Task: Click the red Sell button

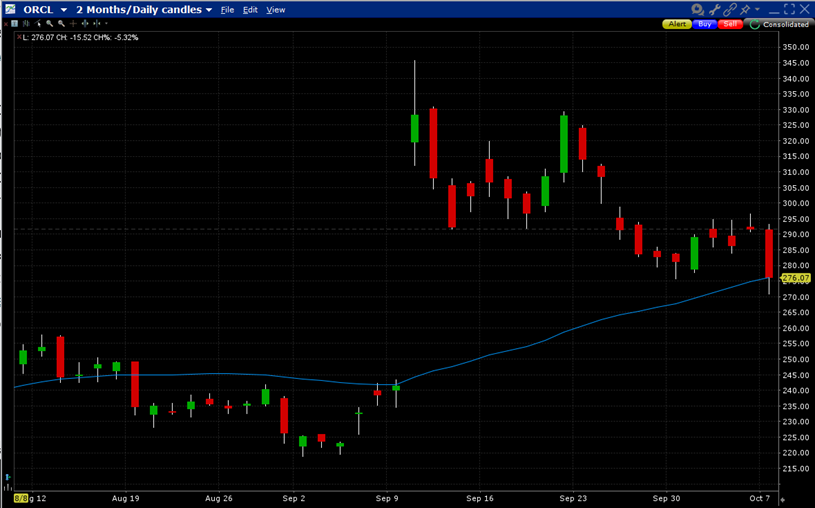Action: pos(730,24)
